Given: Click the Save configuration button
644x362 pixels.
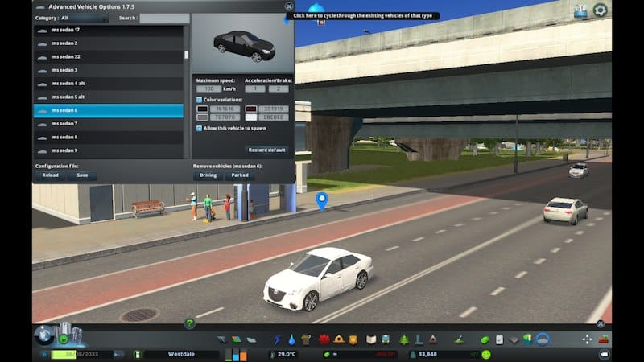Looking at the screenshot, I should click(81, 175).
